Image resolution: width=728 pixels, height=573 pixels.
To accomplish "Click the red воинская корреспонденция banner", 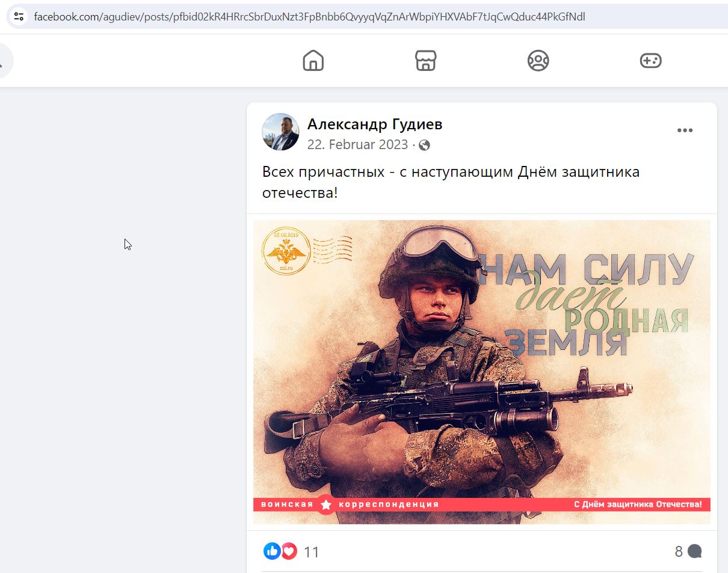I will point(481,504).
